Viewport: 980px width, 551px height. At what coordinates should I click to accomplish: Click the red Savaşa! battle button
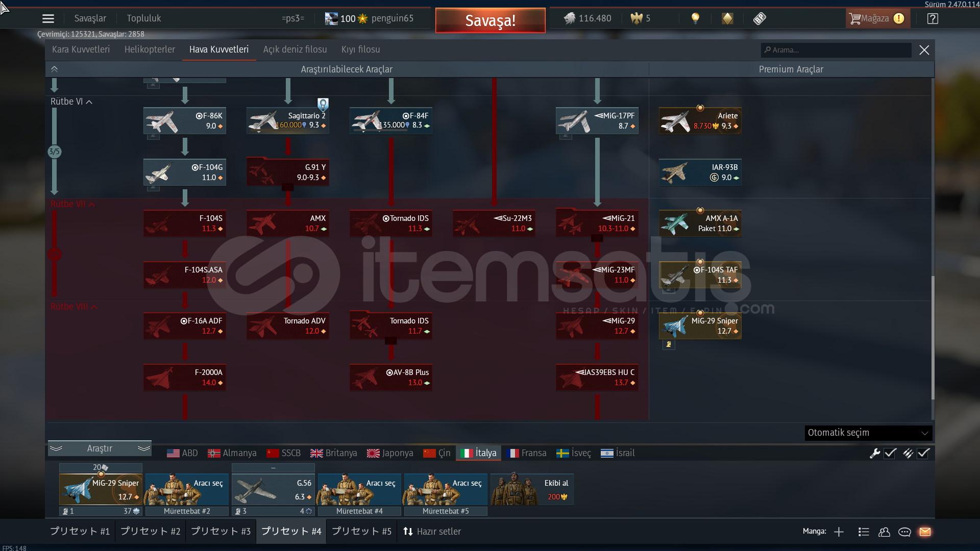click(490, 20)
